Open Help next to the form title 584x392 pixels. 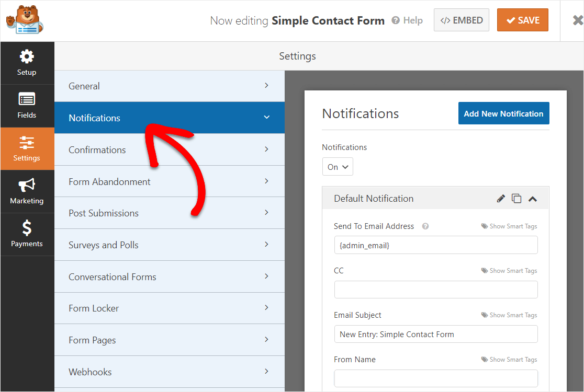coord(407,20)
